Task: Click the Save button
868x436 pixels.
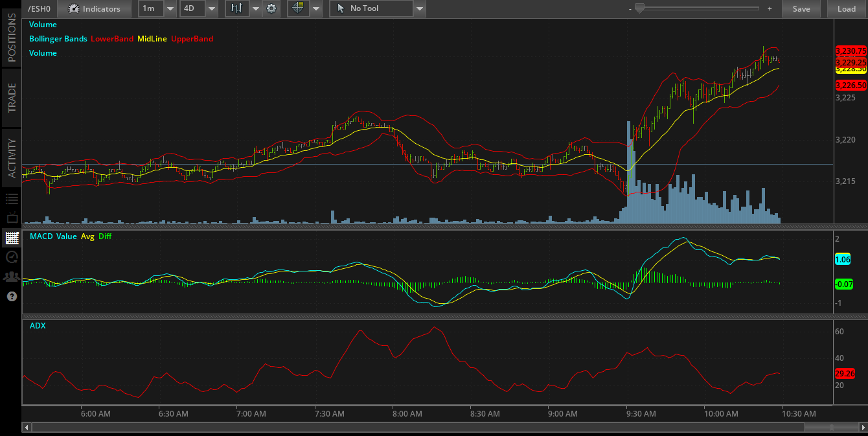Action: pos(801,8)
